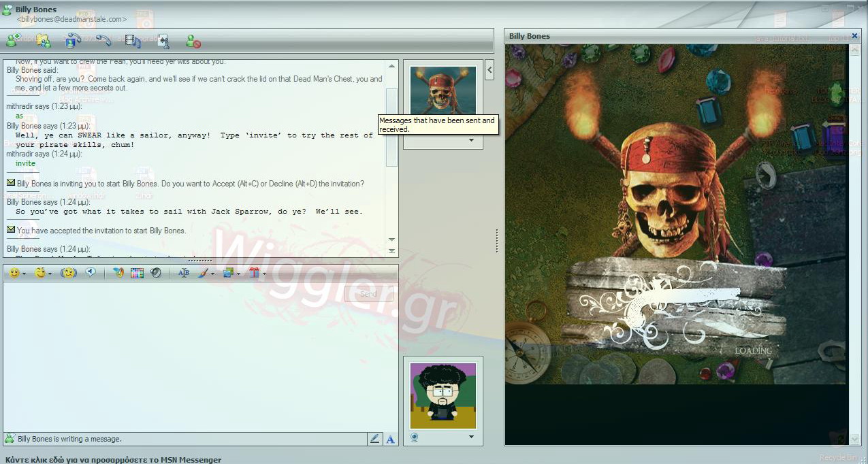Open the gift box icon
This screenshot has width=868, height=464.
[254, 273]
